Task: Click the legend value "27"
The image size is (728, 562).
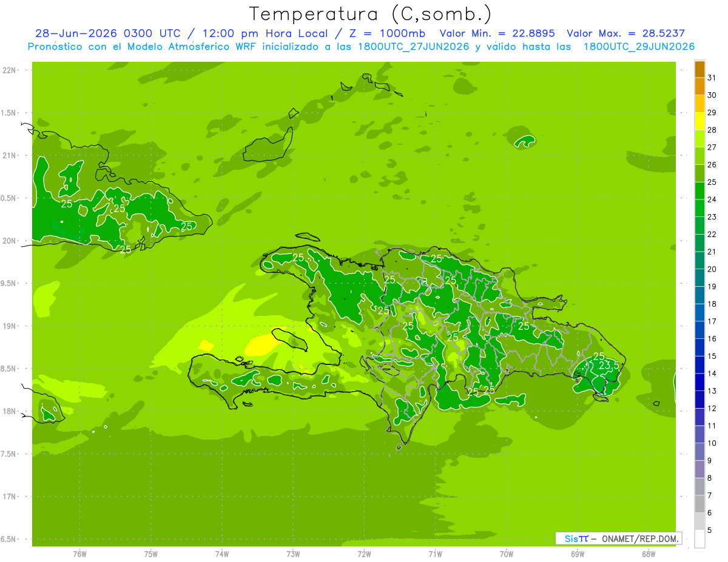Action: click(x=712, y=147)
